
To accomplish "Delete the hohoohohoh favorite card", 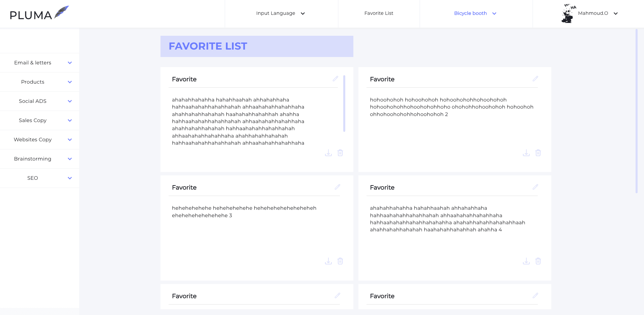I will tap(538, 153).
